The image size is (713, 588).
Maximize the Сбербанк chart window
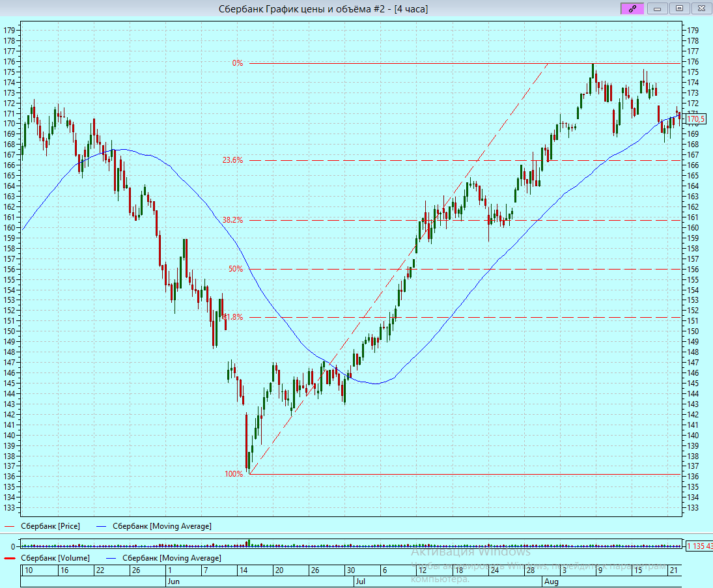[679, 8]
